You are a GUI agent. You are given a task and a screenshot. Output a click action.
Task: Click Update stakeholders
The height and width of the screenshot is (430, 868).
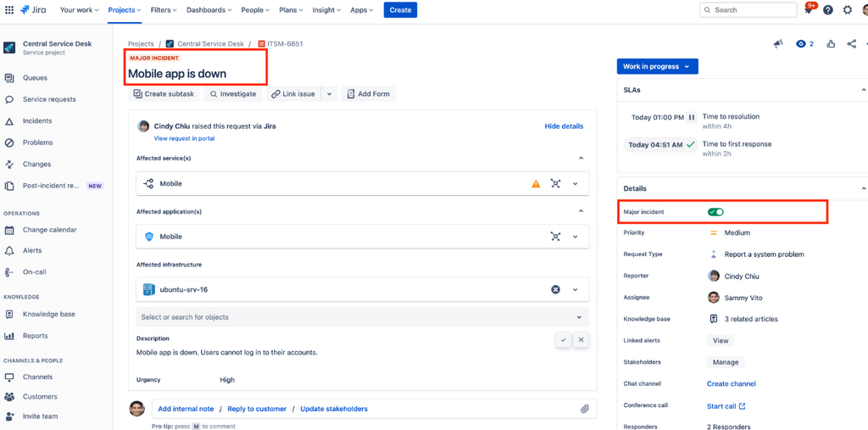tap(334, 409)
